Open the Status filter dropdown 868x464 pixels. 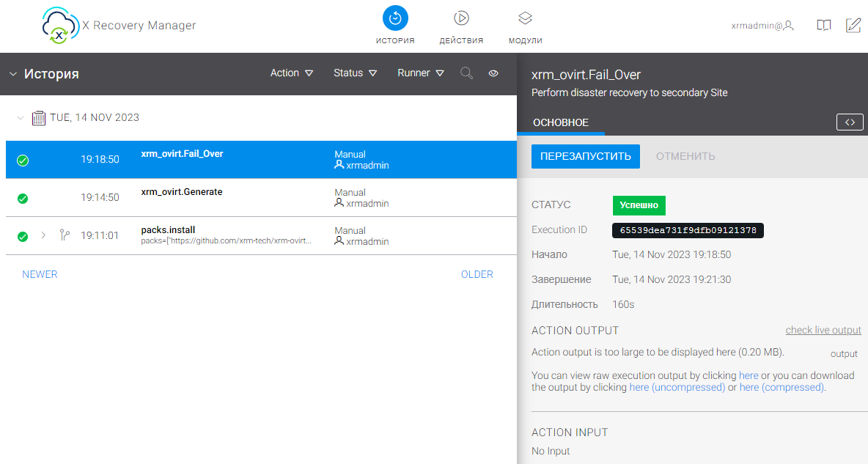click(355, 73)
